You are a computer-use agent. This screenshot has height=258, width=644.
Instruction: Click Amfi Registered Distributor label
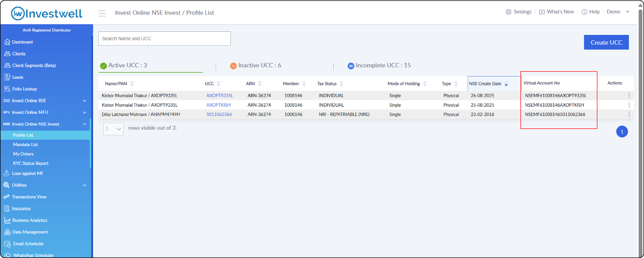pos(47,30)
